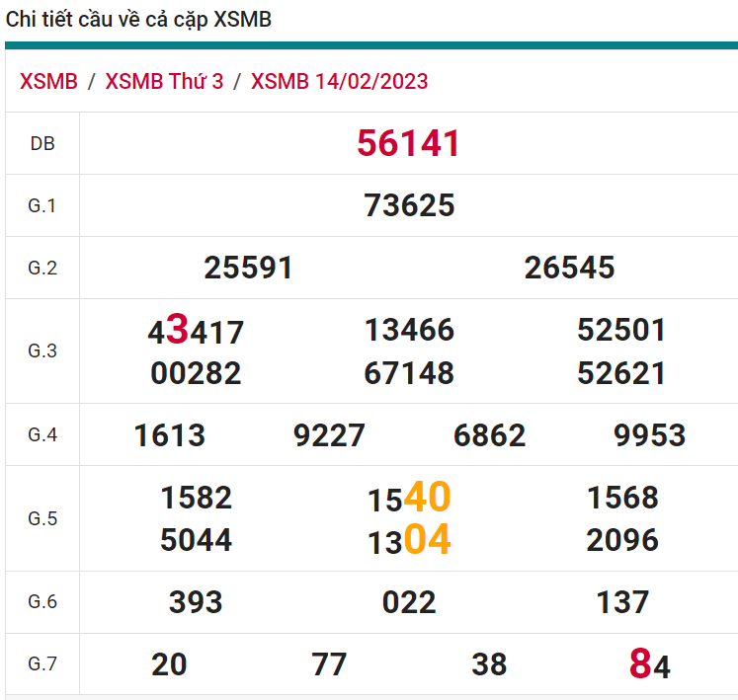Open the XSMB 14/02/2023 date link

click(x=339, y=81)
